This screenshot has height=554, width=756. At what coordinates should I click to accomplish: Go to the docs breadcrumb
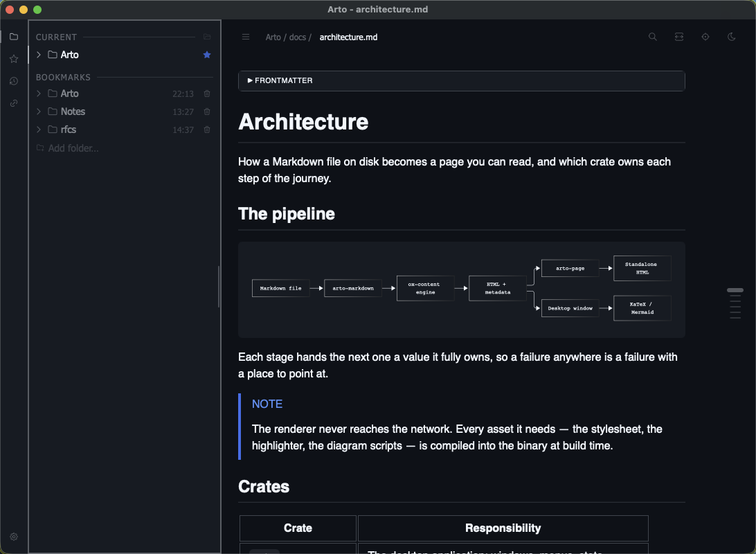coord(298,37)
